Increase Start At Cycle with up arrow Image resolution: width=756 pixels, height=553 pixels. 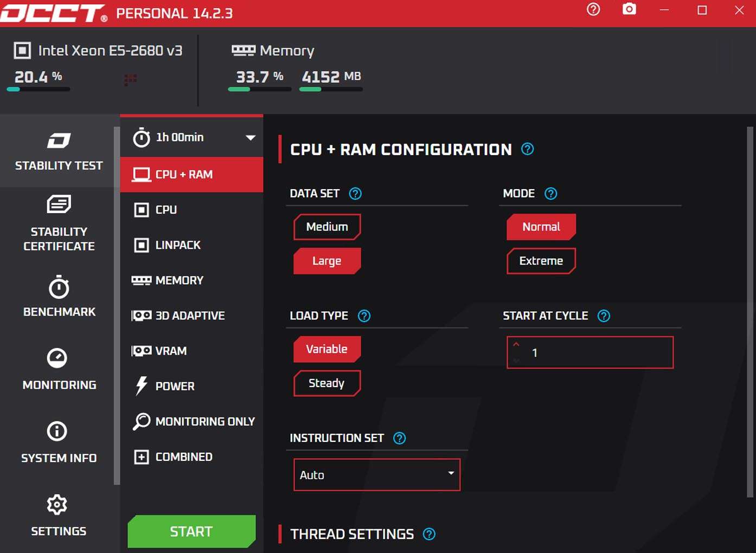tap(516, 345)
